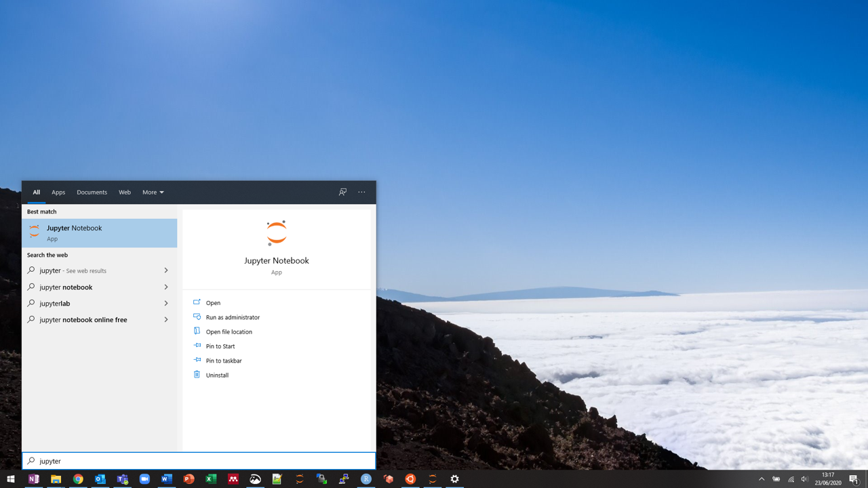Viewport: 868px width, 488px height.
Task: Expand the More filter dropdown
Action: point(153,192)
